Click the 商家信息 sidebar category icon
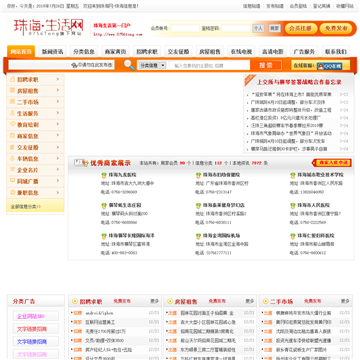 [x=12, y=136]
